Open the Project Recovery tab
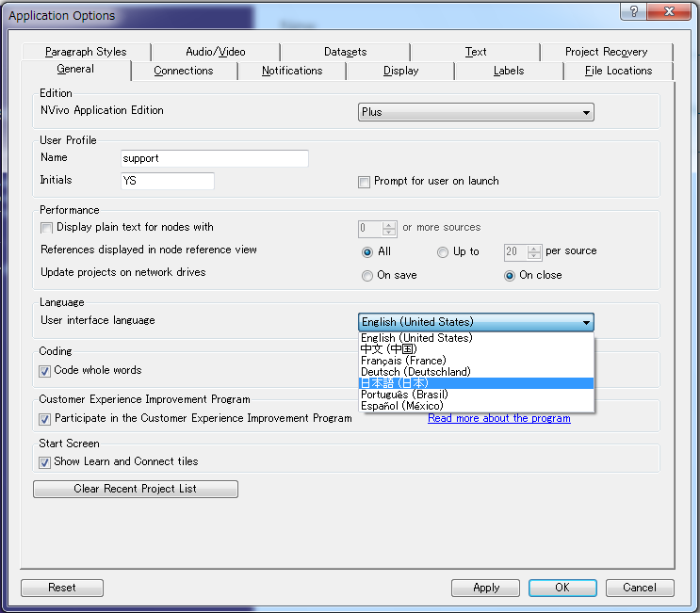Image resolution: width=700 pixels, height=613 pixels. pos(606,52)
